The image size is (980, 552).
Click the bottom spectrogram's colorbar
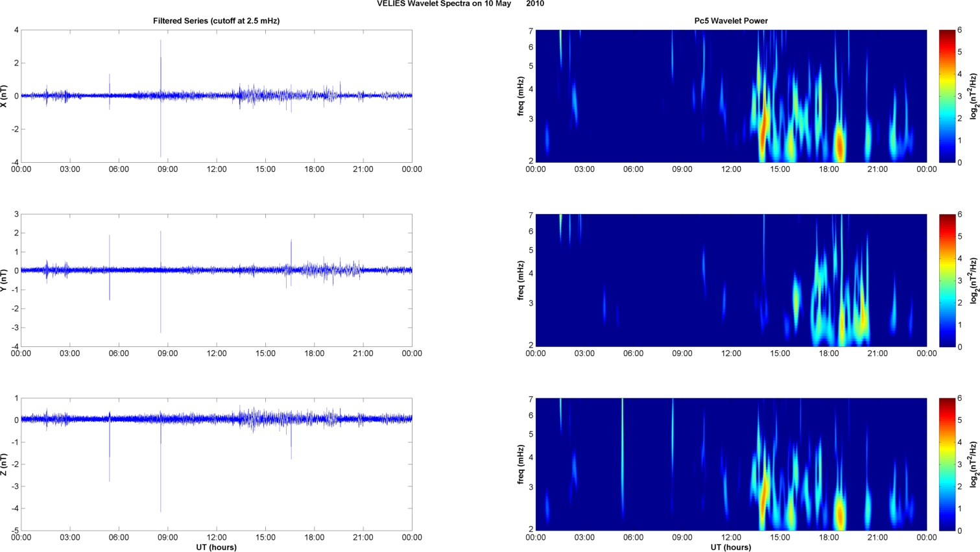coord(947,464)
